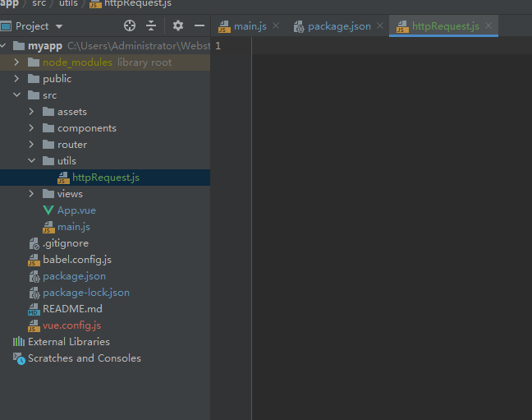Select vue.config.js in project tree

click(x=71, y=325)
